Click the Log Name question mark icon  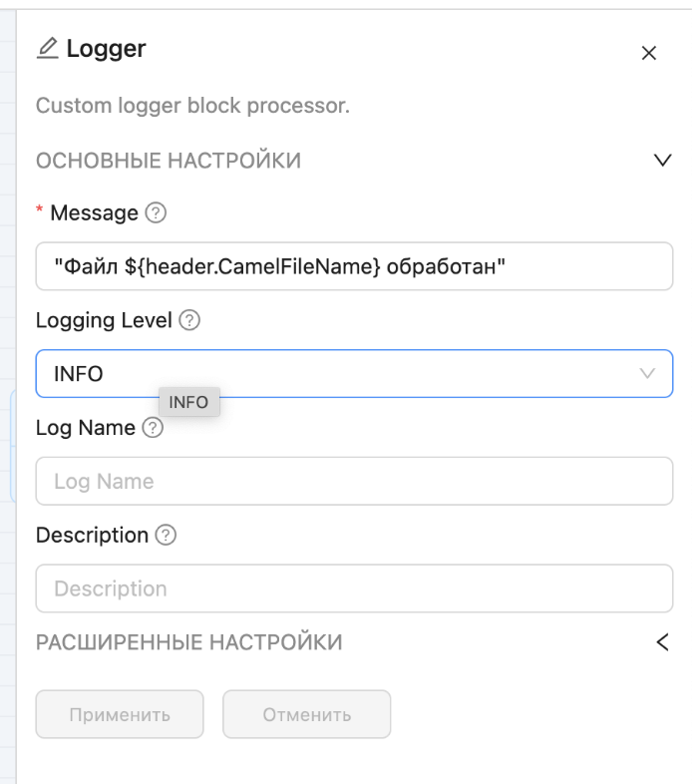153,428
